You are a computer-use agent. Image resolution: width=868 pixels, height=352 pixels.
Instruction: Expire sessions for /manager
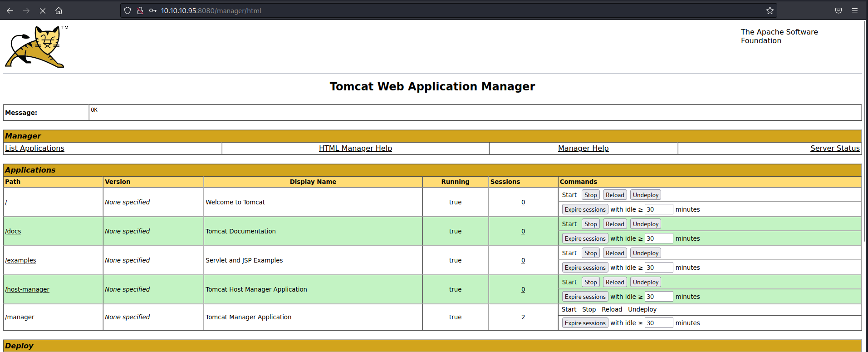click(x=585, y=323)
